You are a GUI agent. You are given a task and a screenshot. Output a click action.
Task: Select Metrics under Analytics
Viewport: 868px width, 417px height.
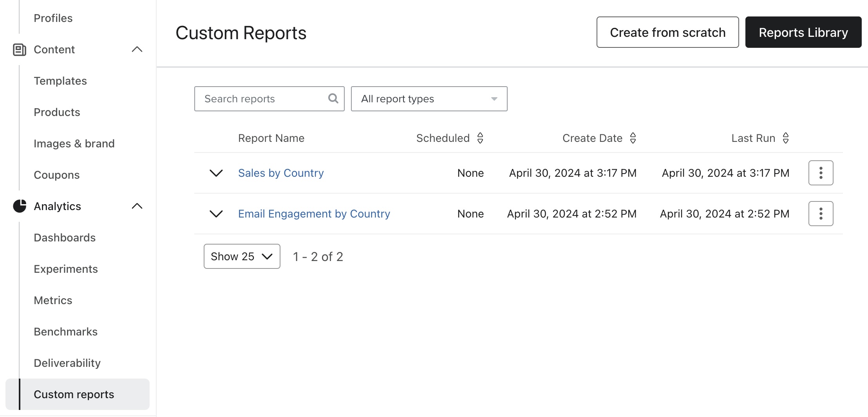(x=53, y=300)
